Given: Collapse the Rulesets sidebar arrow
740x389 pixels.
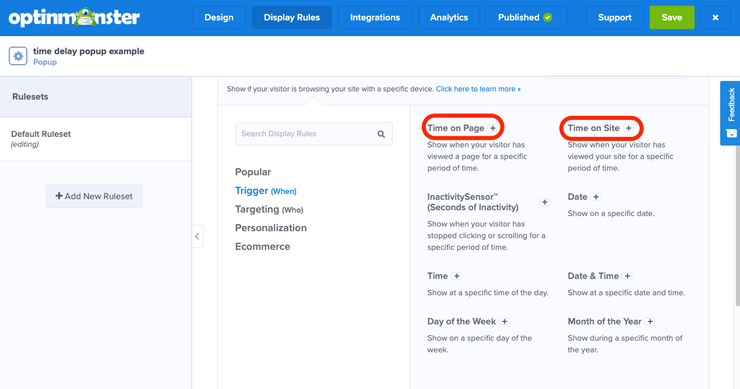Looking at the screenshot, I should click(197, 237).
